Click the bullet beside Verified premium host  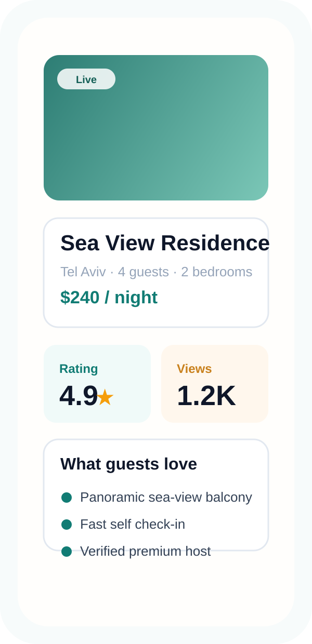(x=67, y=551)
